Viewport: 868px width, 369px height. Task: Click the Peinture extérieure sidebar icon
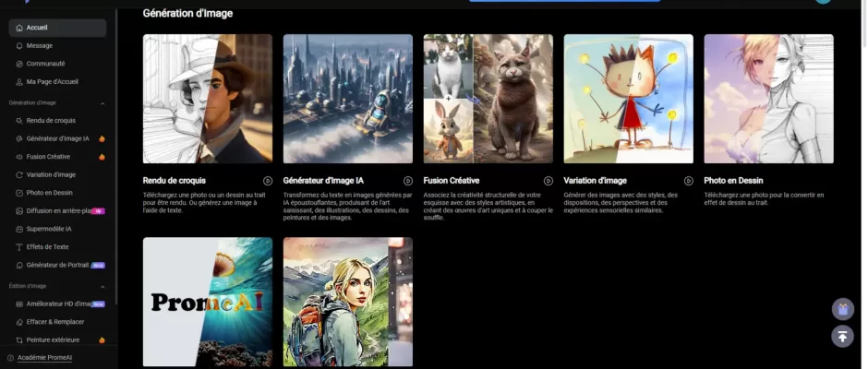tap(19, 340)
